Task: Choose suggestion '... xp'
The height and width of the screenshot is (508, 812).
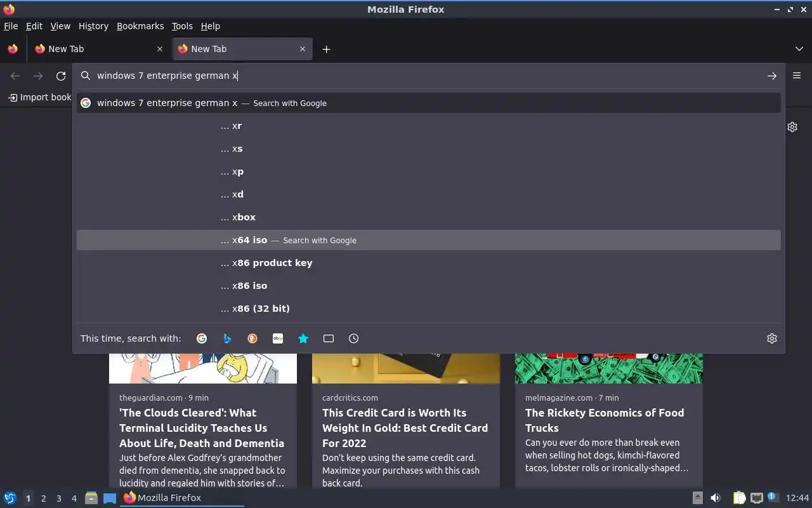Action: click(429, 171)
